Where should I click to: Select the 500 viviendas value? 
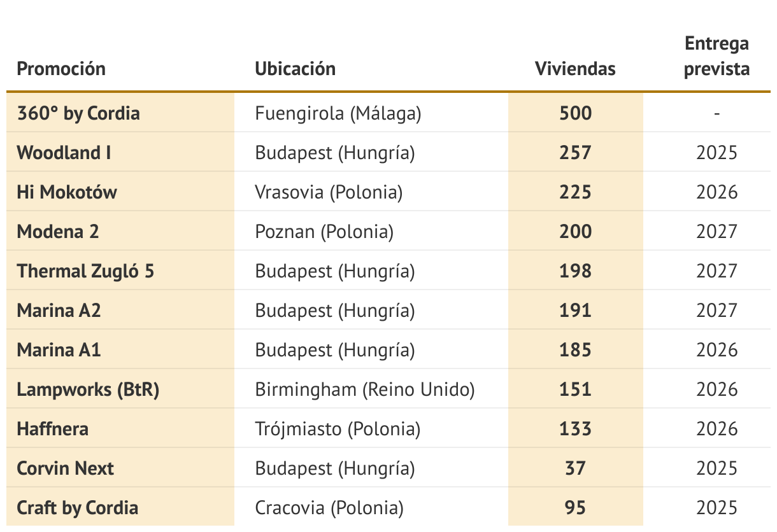tap(576, 113)
